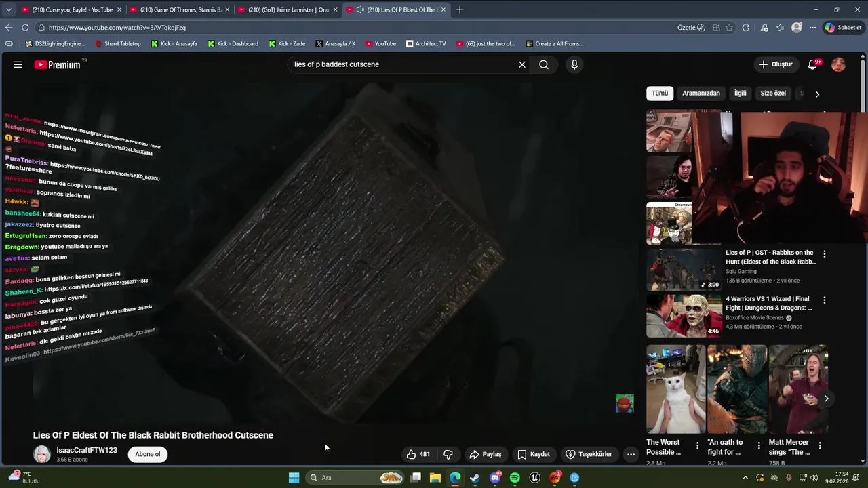Open YouTube notifications bell
868x488 pixels.
point(812,64)
